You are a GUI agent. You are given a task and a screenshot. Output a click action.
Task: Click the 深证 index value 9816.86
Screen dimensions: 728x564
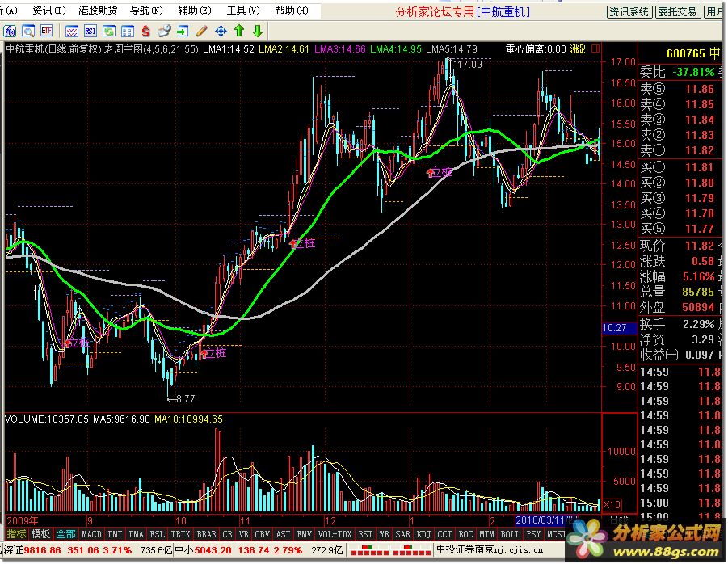pyautogui.click(x=42, y=550)
